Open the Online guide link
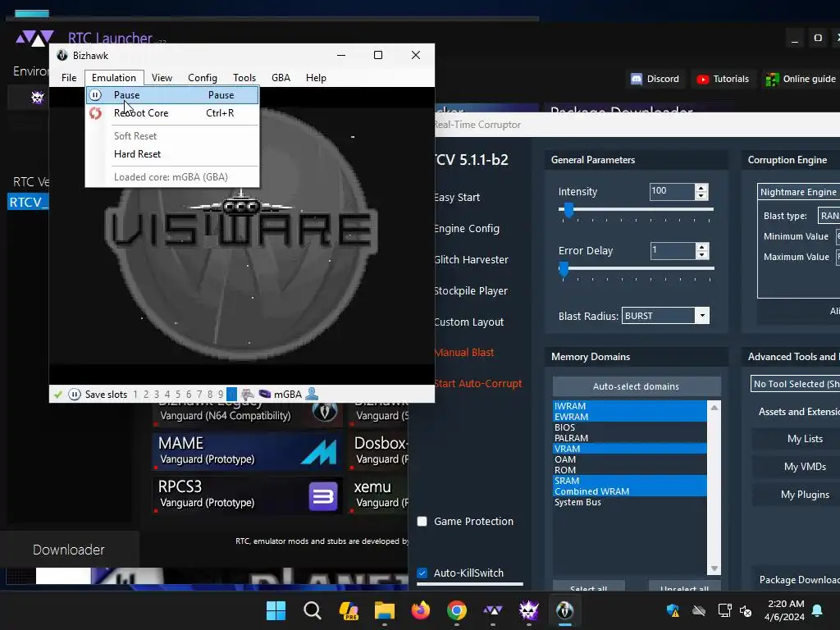Viewport: 840px width, 630px height. pos(801,80)
